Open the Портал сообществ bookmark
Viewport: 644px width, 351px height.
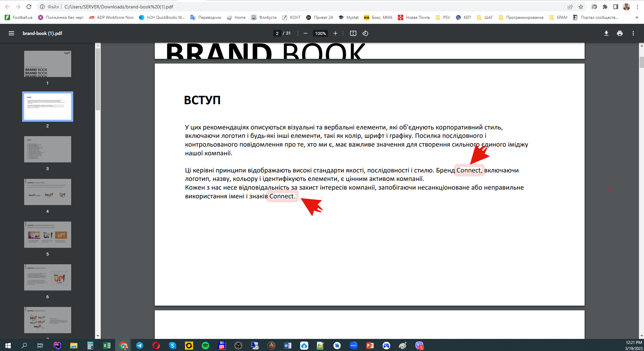pos(596,17)
